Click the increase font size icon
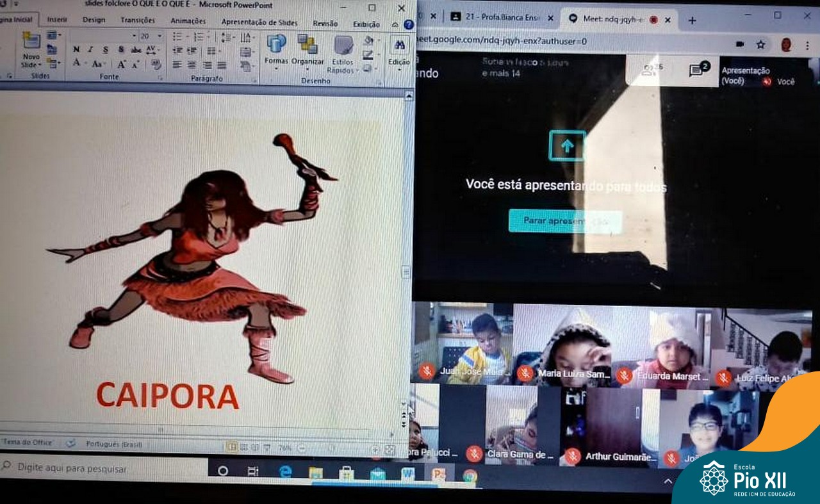The height and width of the screenshot is (504, 820). pyautogui.click(x=121, y=64)
